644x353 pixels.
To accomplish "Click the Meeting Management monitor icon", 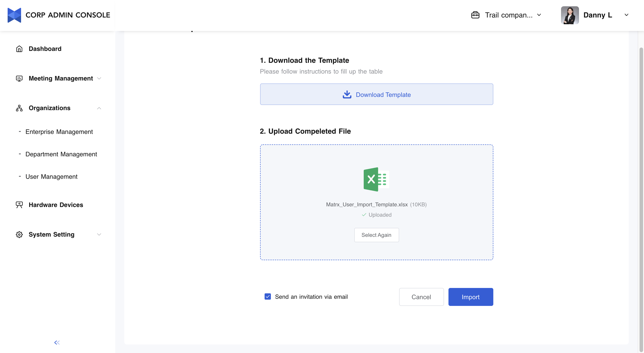I will click(x=19, y=78).
